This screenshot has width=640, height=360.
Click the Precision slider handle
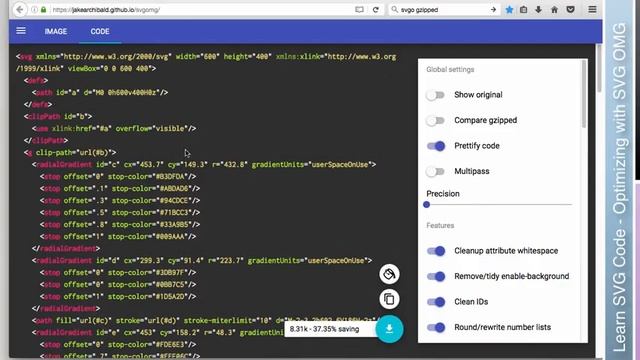click(x=427, y=204)
